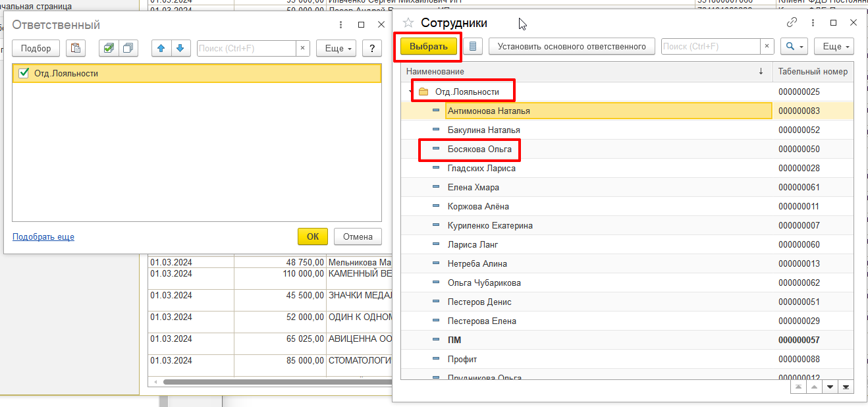Check all items icon in Ответственный toolbar
868x407 pixels.
pyautogui.click(x=109, y=48)
